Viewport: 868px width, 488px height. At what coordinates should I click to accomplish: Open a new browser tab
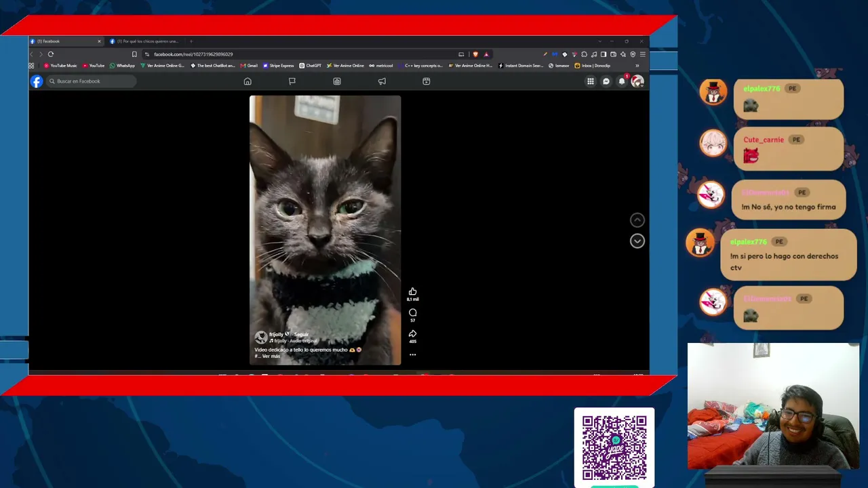191,41
